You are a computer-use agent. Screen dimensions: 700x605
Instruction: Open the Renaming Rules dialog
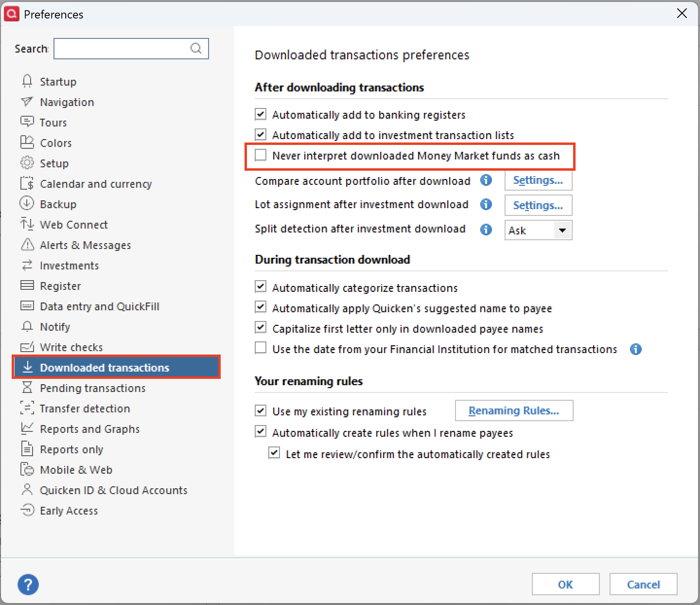coord(514,410)
